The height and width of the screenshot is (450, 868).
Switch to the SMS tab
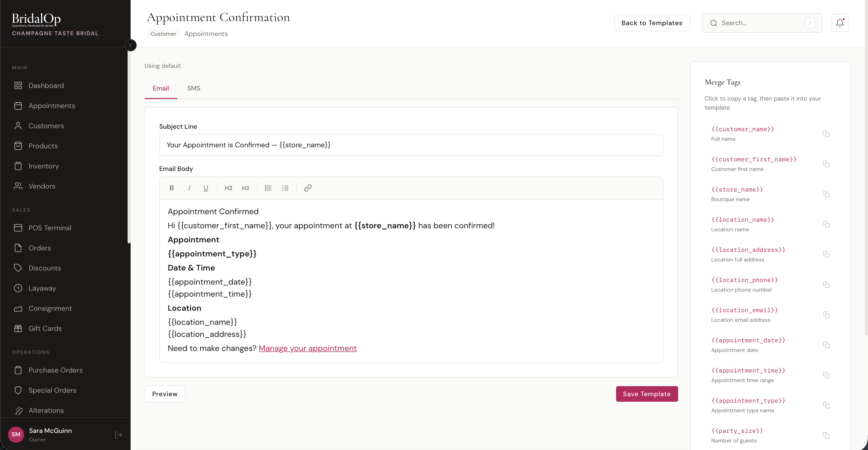pyautogui.click(x=193, y=88)
